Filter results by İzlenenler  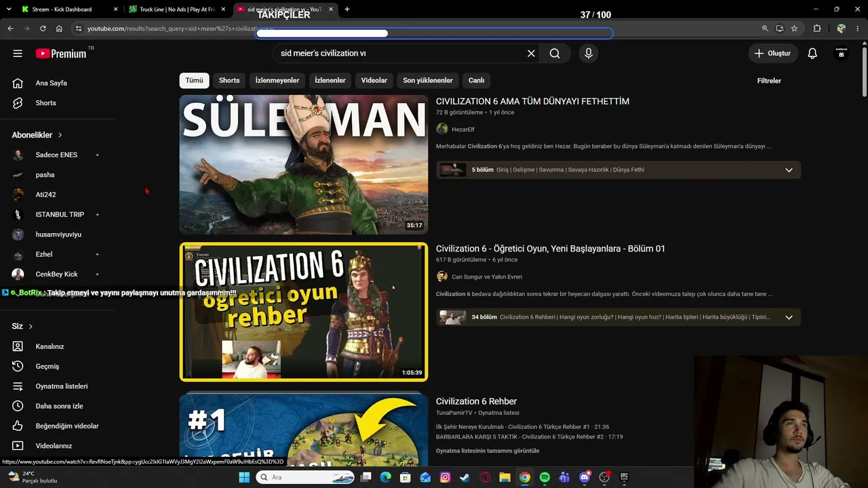pos(330,80)
